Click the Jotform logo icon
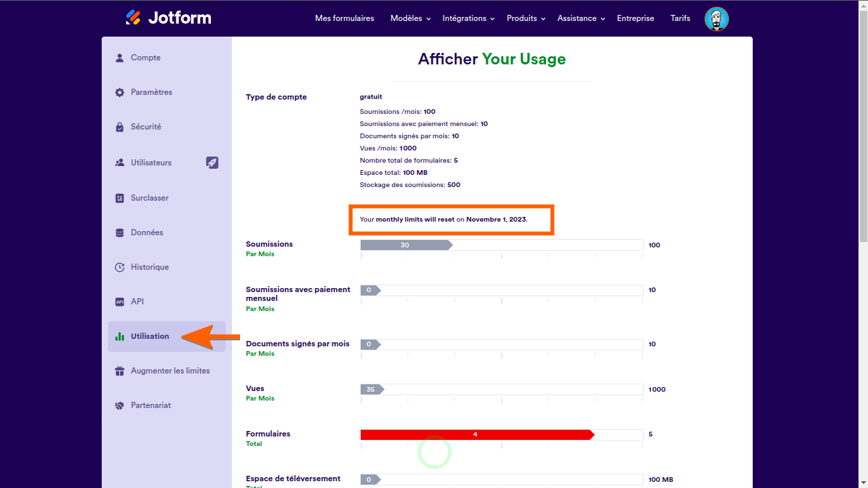The width and height of the screenshot is (868, 488). coord(133,18)
